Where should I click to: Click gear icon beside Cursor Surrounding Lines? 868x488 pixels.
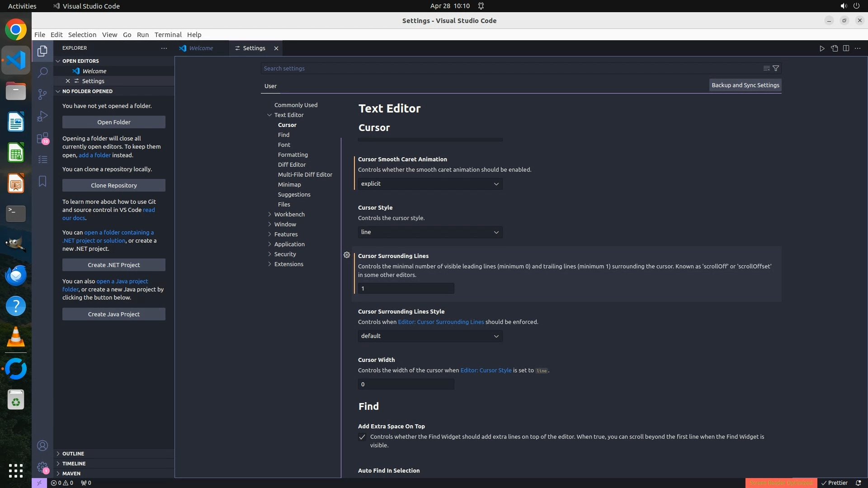tap(347, 255)
